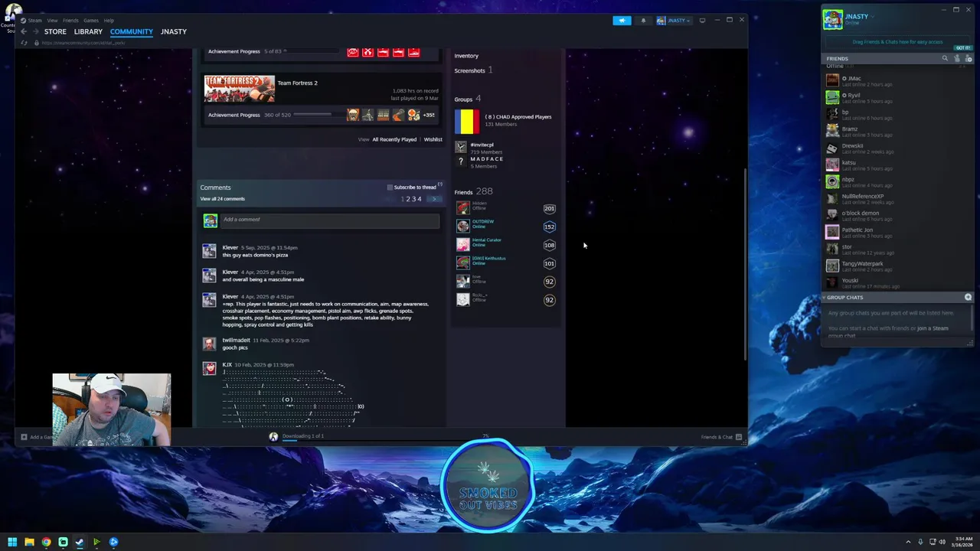
Task: Open twillmadeit commenter profile
Action: click(236, 341)
